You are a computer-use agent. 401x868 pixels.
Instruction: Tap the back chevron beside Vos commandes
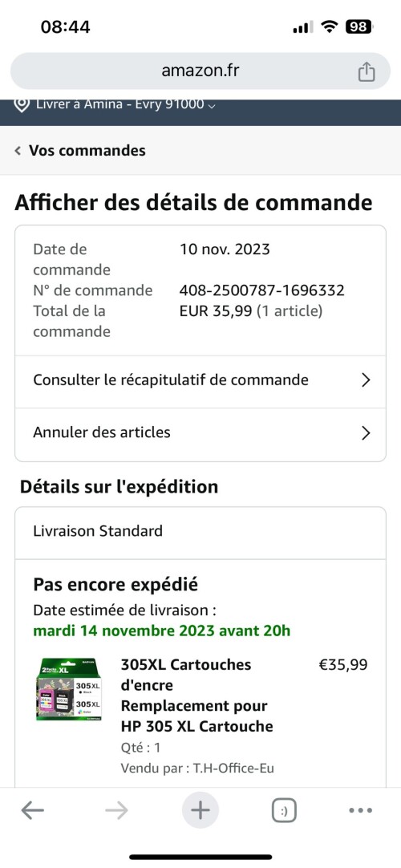click(x=18, y=151)
